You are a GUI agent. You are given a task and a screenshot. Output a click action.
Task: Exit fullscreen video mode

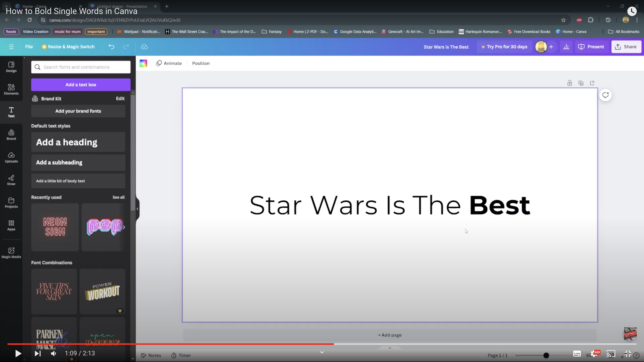point(628,354)
